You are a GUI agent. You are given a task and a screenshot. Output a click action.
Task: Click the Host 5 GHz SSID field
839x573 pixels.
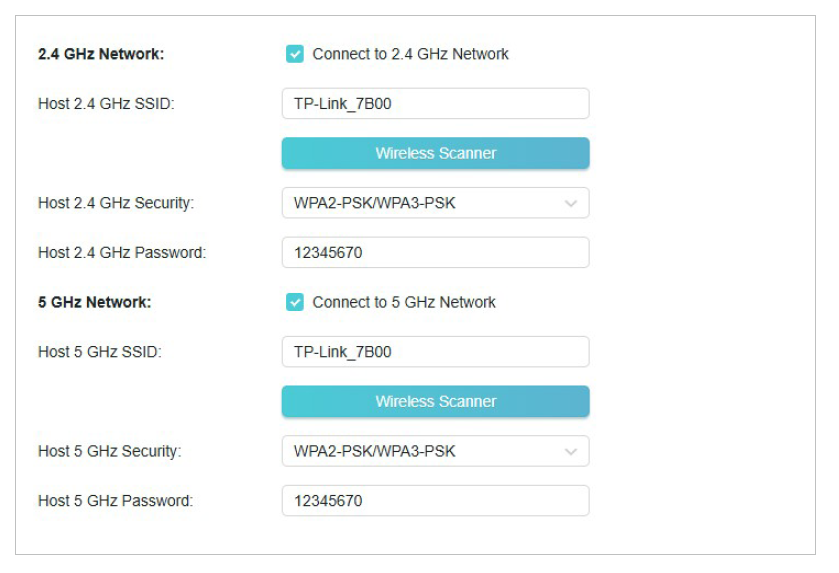(435, 352)
